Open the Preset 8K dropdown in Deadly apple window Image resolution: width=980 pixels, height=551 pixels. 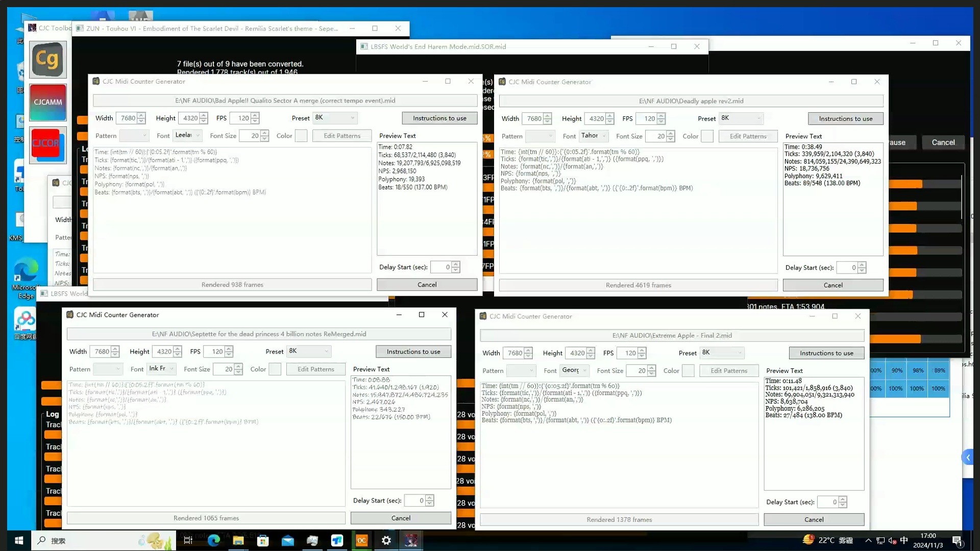(x=741, y=118)
